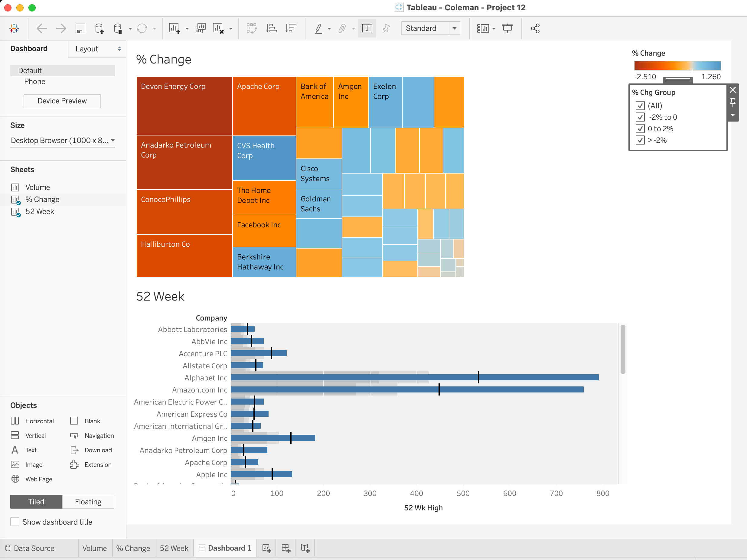The width and height of the screenshot is (747, 560).
Task: Click the Highlight pen icon
Action: tap(318, 28)
